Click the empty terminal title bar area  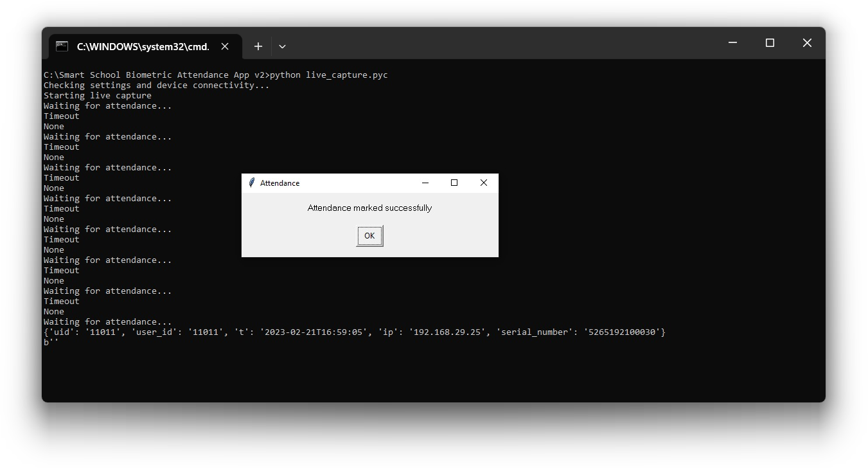pyautogui.click(x=501, y=43)
